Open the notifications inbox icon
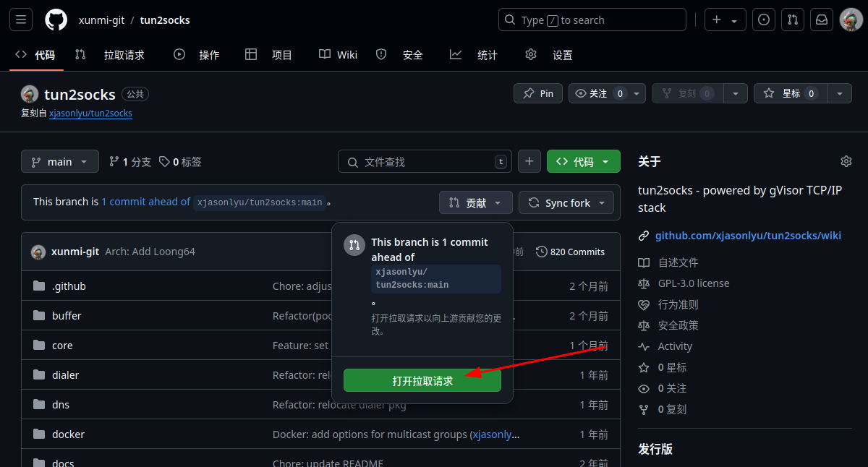 point(822,20)
